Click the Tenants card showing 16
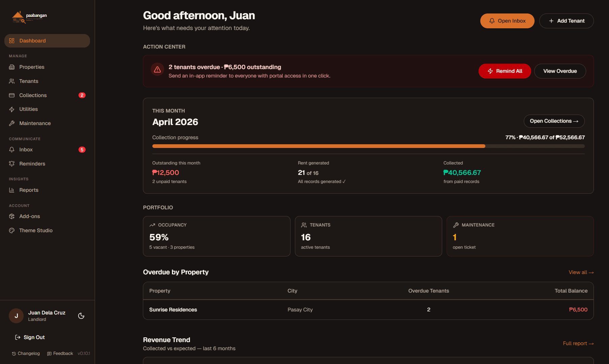609x364 pixels. 368,236
